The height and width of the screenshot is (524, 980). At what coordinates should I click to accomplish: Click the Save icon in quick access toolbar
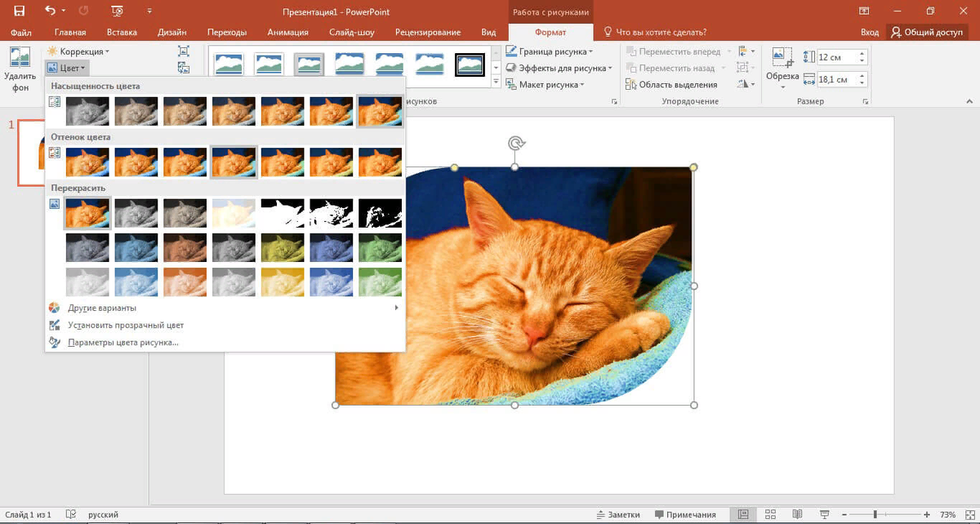(19, 11)
